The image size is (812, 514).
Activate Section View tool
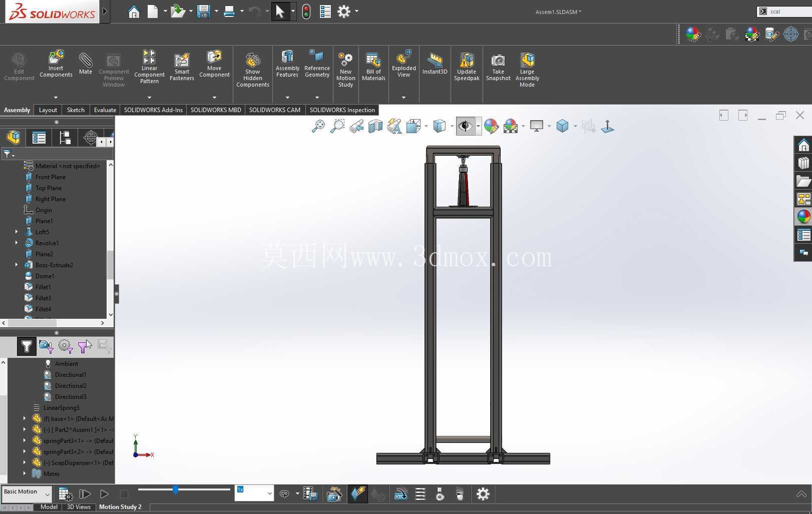(375, 126)
